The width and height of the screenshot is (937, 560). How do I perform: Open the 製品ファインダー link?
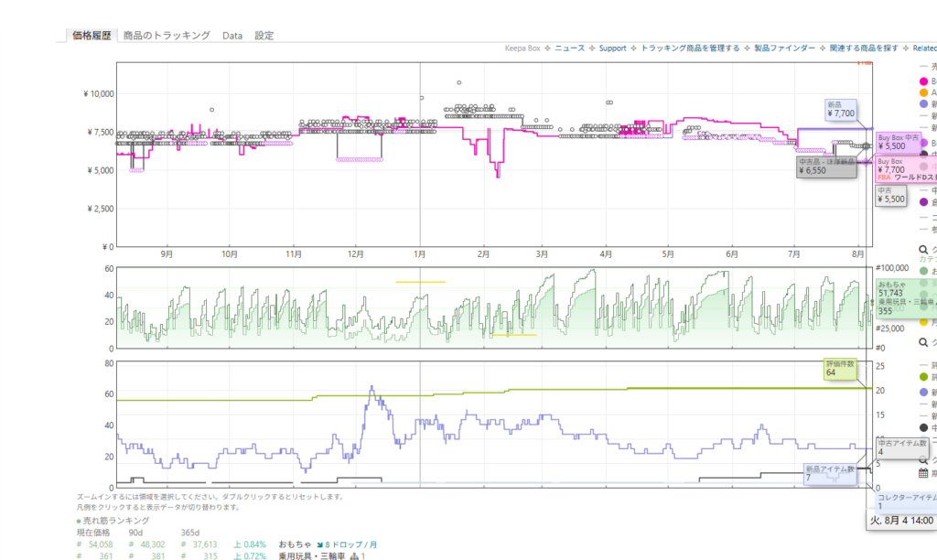(784, 48)
